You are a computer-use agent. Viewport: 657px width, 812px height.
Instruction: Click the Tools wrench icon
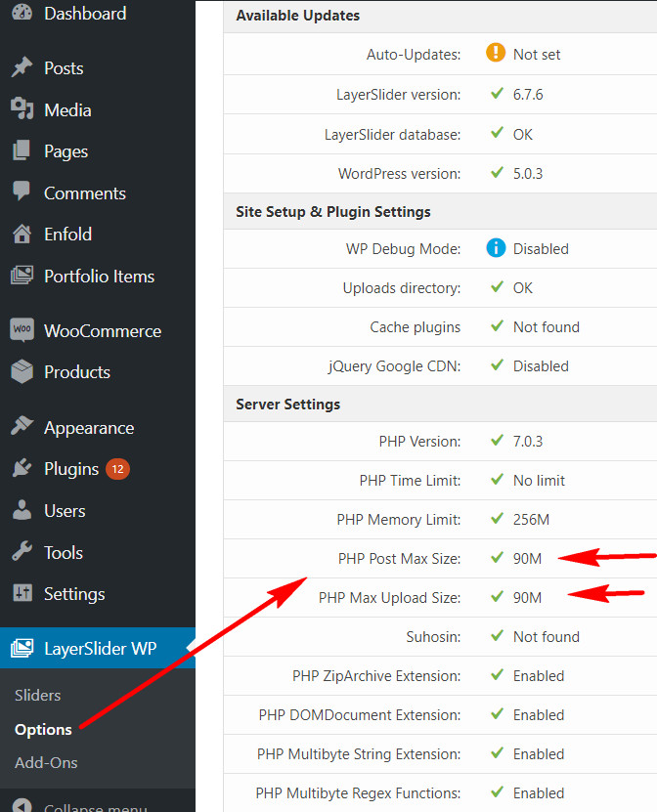point(22,551)
